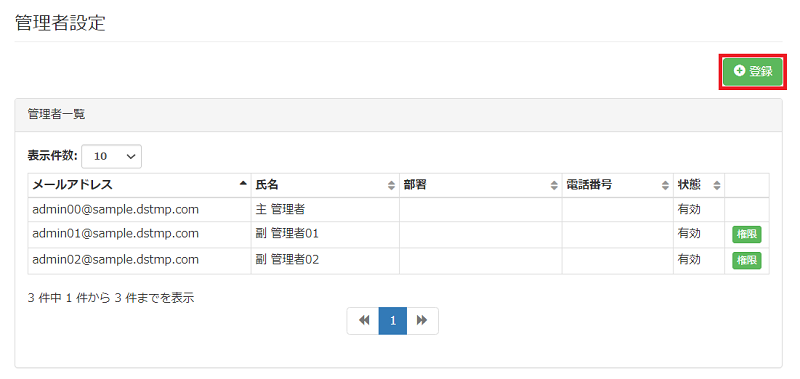Image resolution: width=800 pixels, height=379 pixels.
Task: Click the 部署 column sort arrows
Action: point(554,186)
